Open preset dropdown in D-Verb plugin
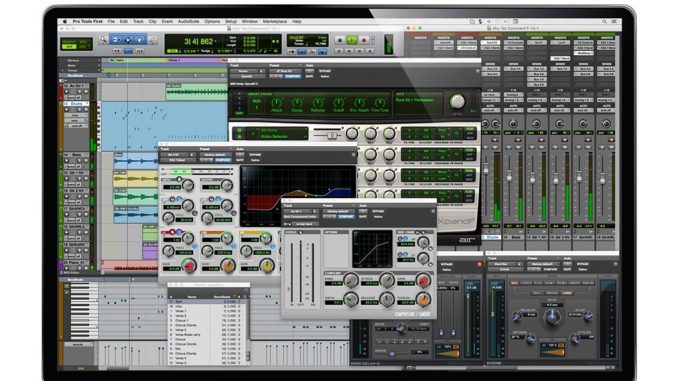The height and width of the screenshot is (381, 678). (543, 264)
